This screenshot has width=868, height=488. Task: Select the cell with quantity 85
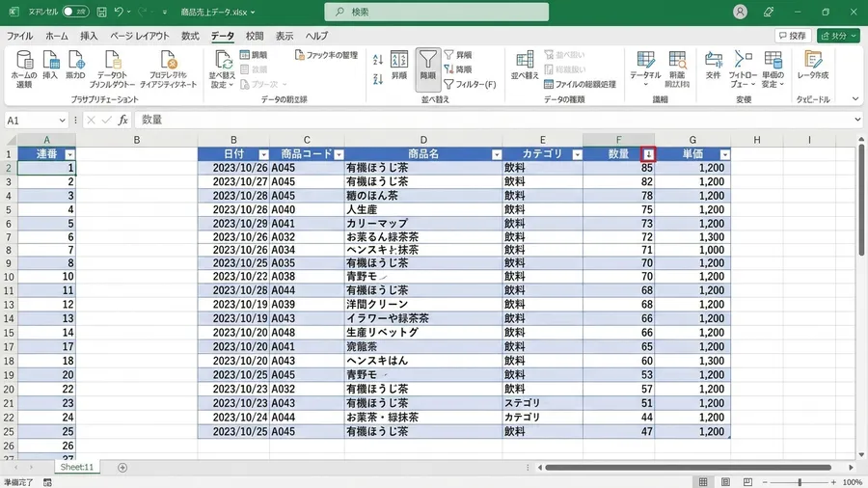coord(618,168)
